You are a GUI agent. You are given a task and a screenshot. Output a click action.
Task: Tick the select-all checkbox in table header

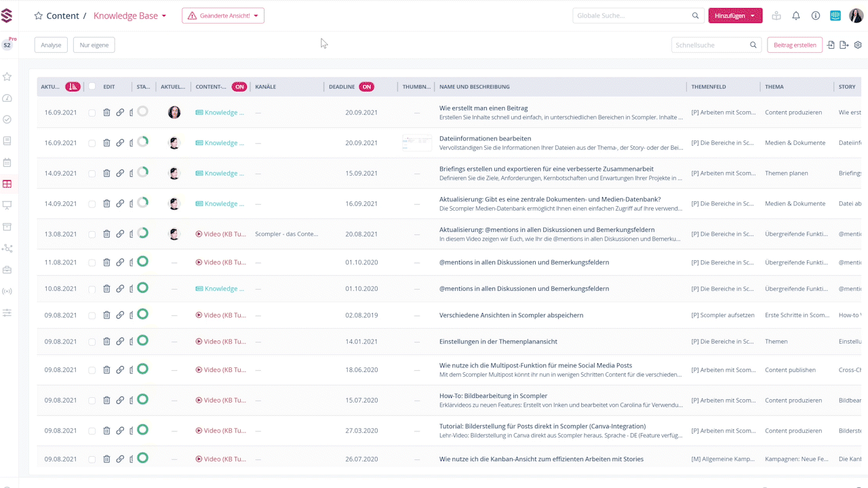point(92,87)
